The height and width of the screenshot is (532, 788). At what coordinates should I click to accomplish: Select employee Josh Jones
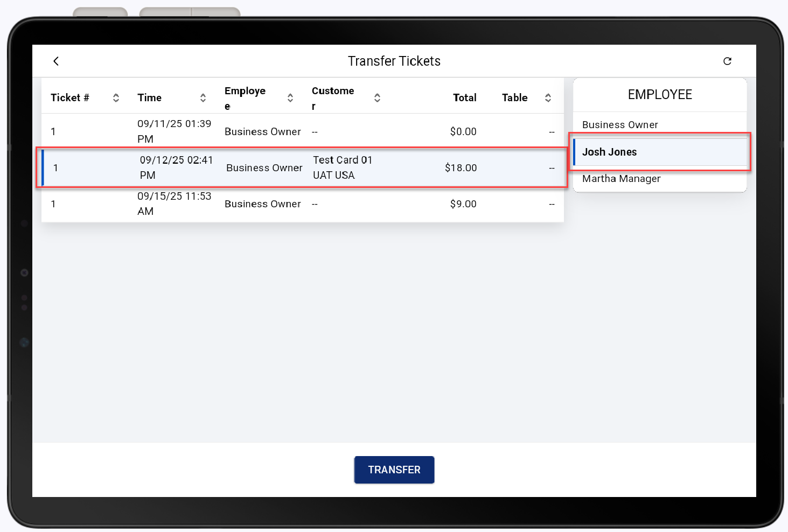point(660,152)
